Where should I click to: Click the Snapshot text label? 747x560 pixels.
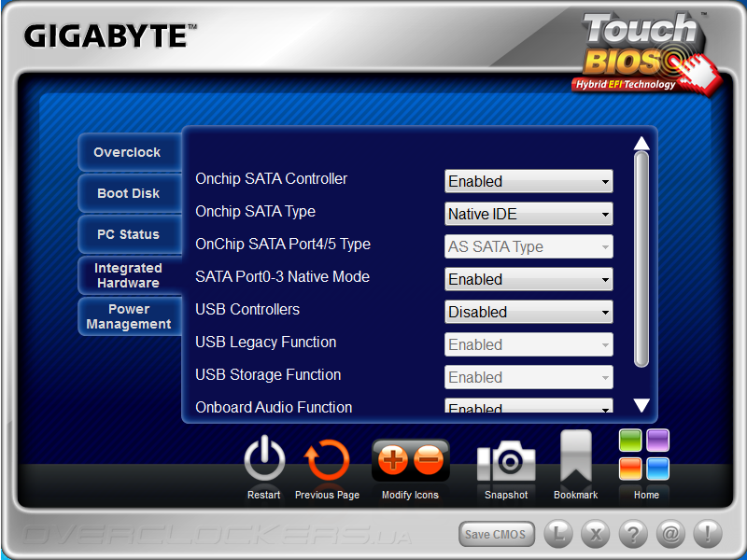[506, 495]
